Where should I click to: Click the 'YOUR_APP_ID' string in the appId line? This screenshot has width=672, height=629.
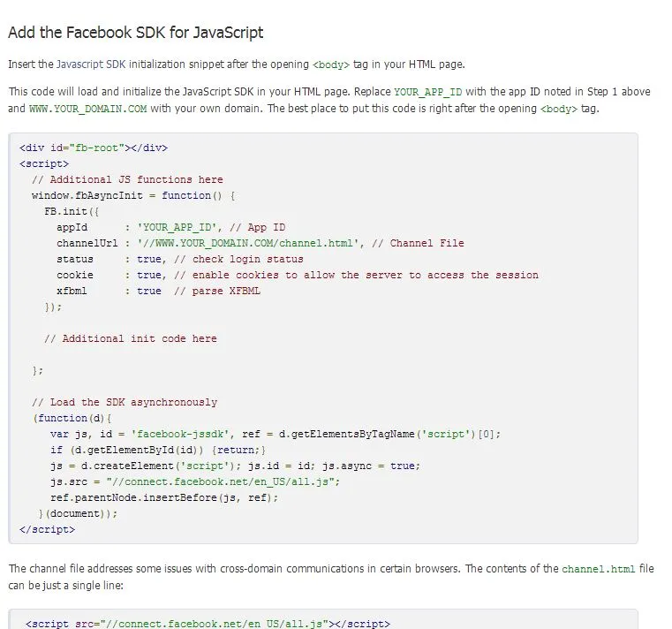coord(177,227)
